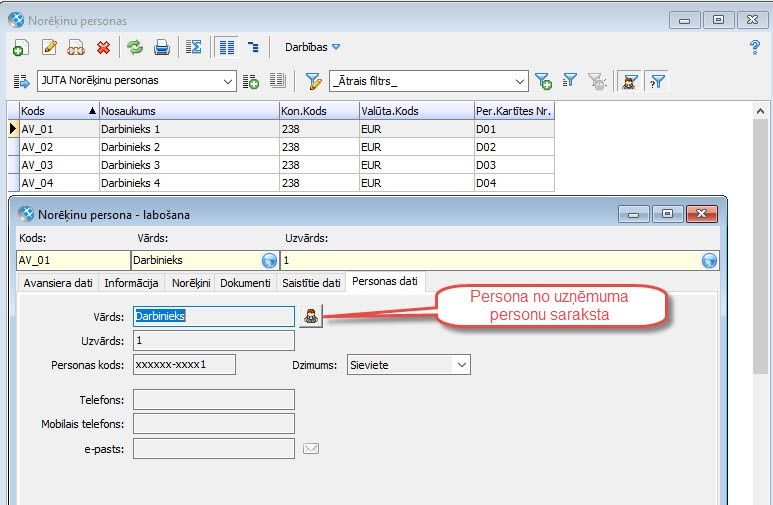Click the D02 card number cell
Image resolution: width=773 pixels, height=505 pixels.
(x=514, y=147)
